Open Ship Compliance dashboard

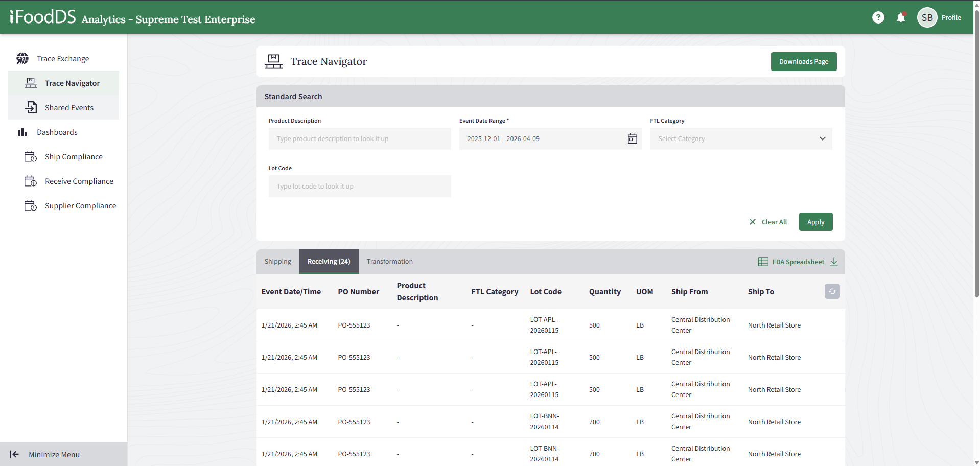tap(74, 157)
